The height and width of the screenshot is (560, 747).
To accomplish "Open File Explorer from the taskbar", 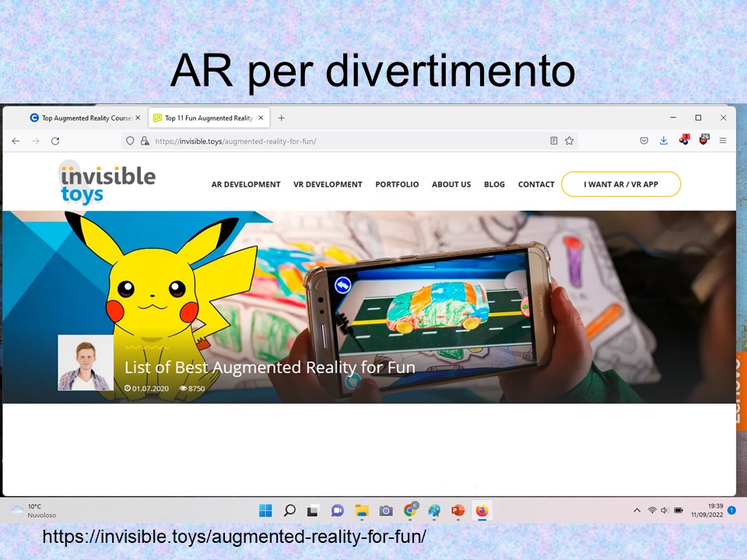I will [362, 510].
